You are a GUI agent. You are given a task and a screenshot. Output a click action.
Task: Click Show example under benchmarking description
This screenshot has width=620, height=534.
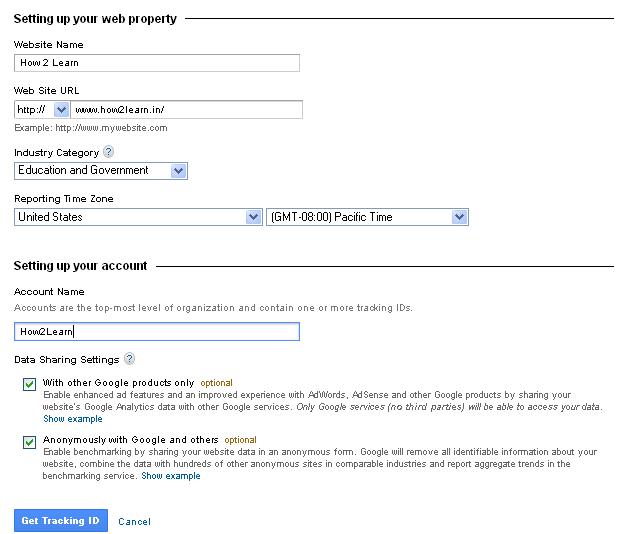[x=171, y=476]
